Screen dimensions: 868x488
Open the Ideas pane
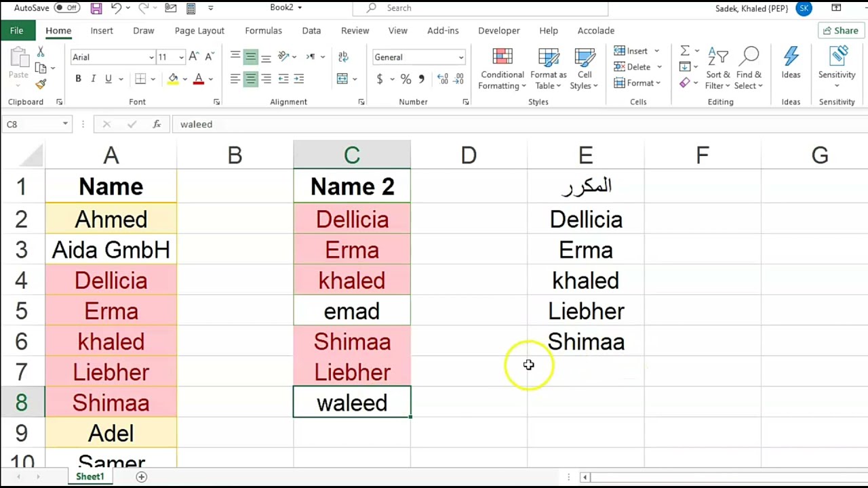(x=791, y=63)
